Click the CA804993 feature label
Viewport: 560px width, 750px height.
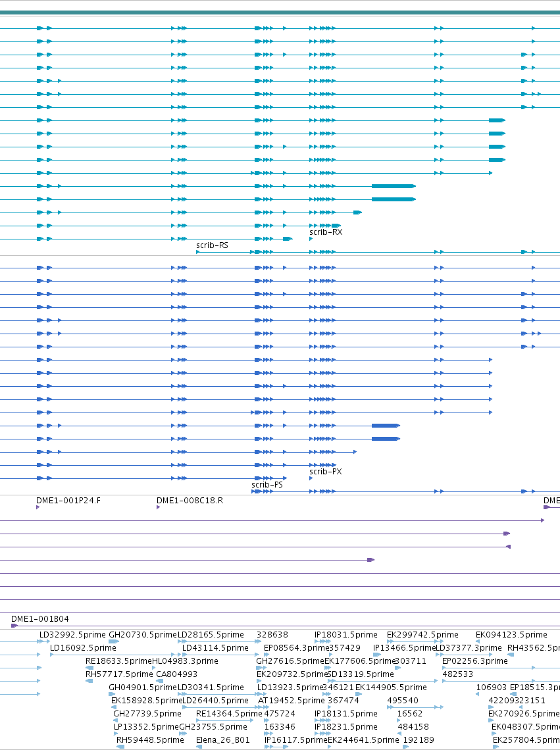(176, 674)
